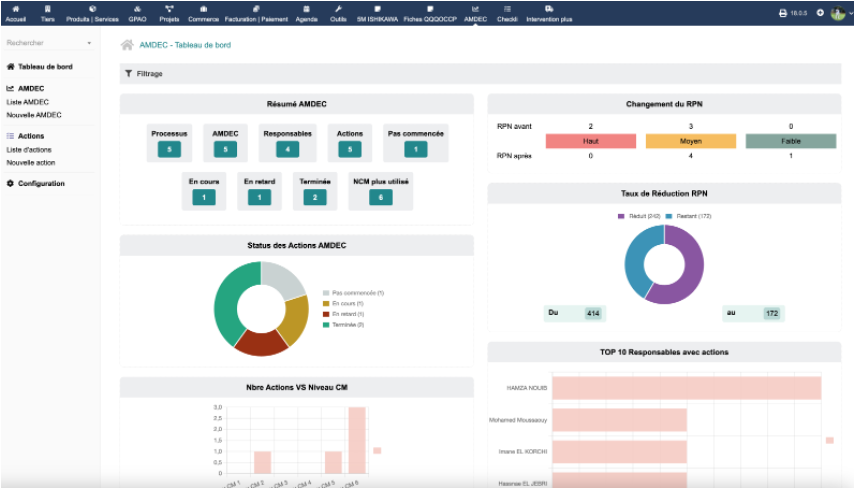Open the Projets module icon
The height and width of the screenshot is (488, 854).
click(x=169, y=9)
